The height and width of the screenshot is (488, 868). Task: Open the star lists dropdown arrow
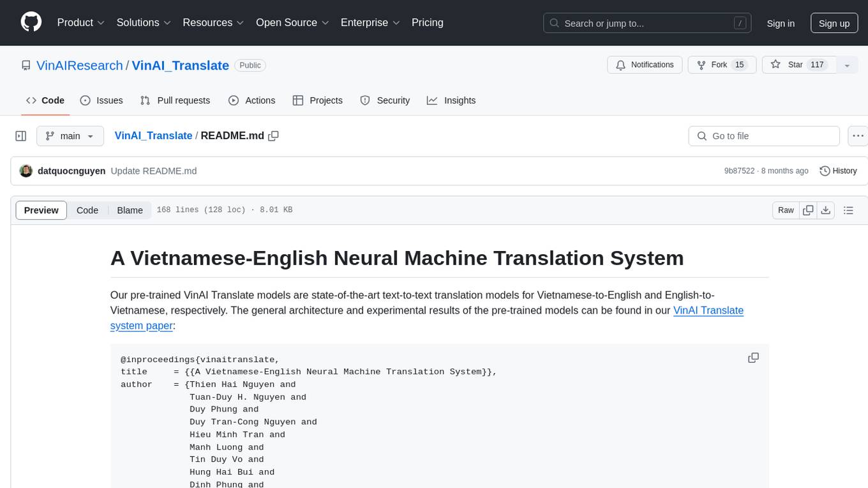tap(847, 65)
